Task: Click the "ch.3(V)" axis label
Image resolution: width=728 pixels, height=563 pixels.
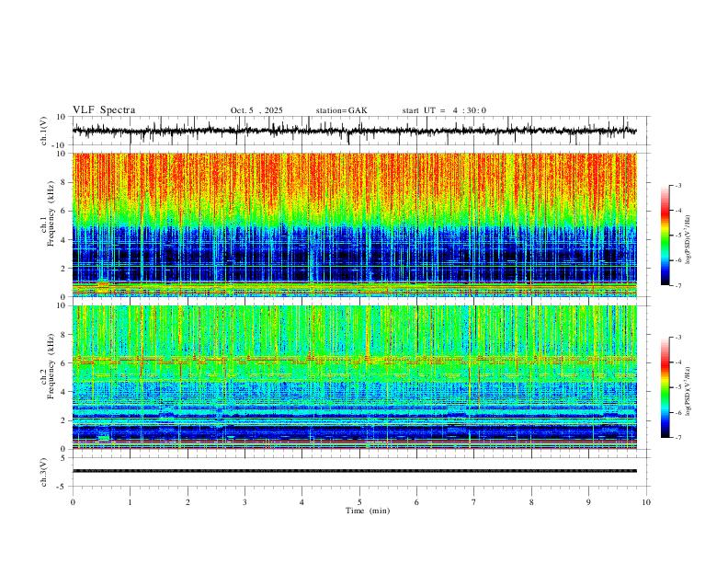Action: click(44, 473)
